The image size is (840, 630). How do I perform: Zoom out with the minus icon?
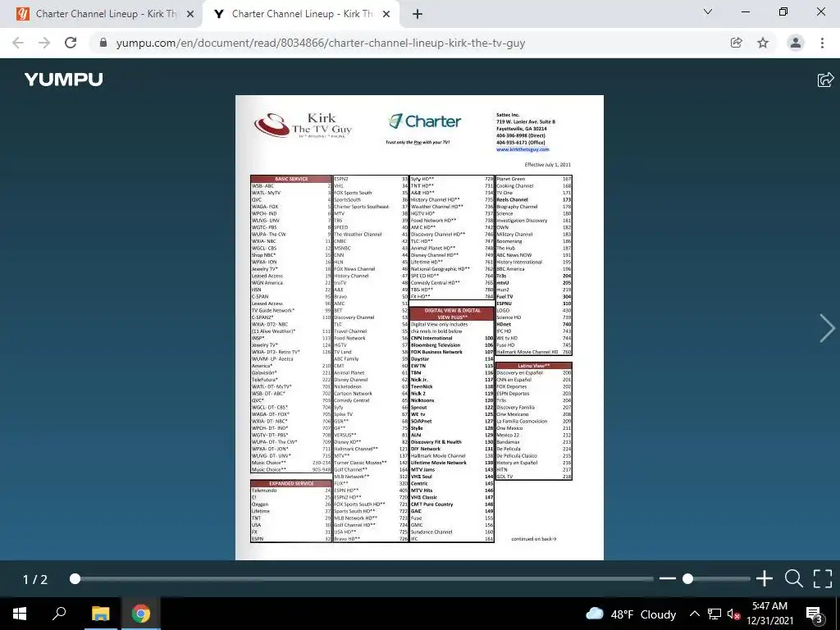coord(668,578)
